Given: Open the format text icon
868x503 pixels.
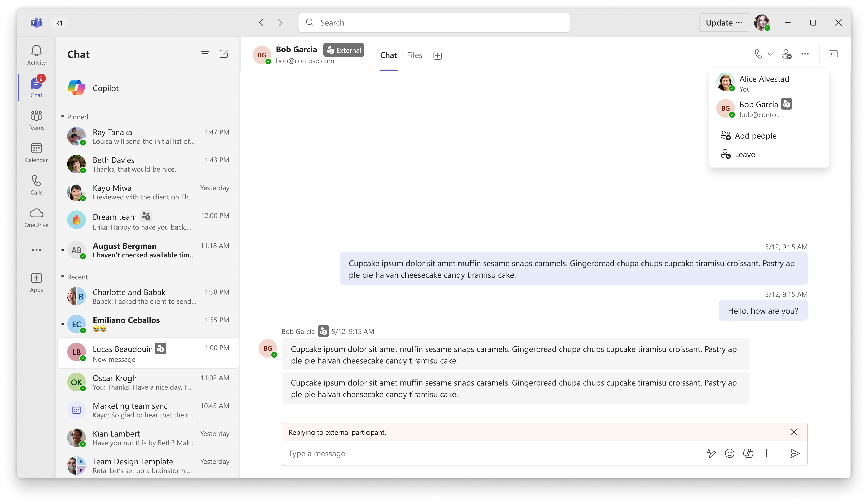Looking at the screenshot, I should point(711,453).
